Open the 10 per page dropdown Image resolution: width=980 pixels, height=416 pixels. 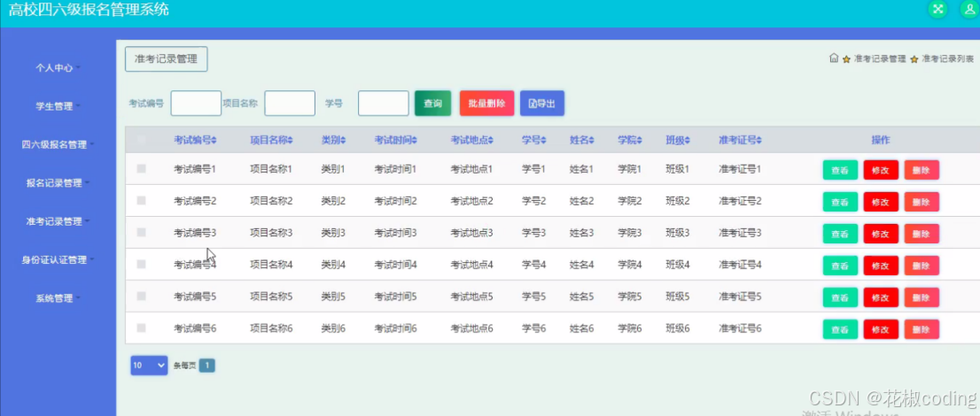coord(149,366)
